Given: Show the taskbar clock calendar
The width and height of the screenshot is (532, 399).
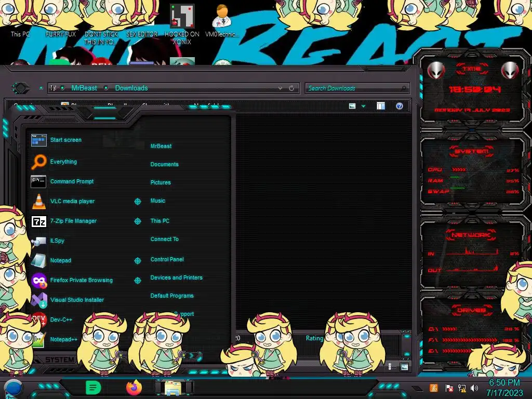Looking at the screenshot, I should tap(504, 388).
